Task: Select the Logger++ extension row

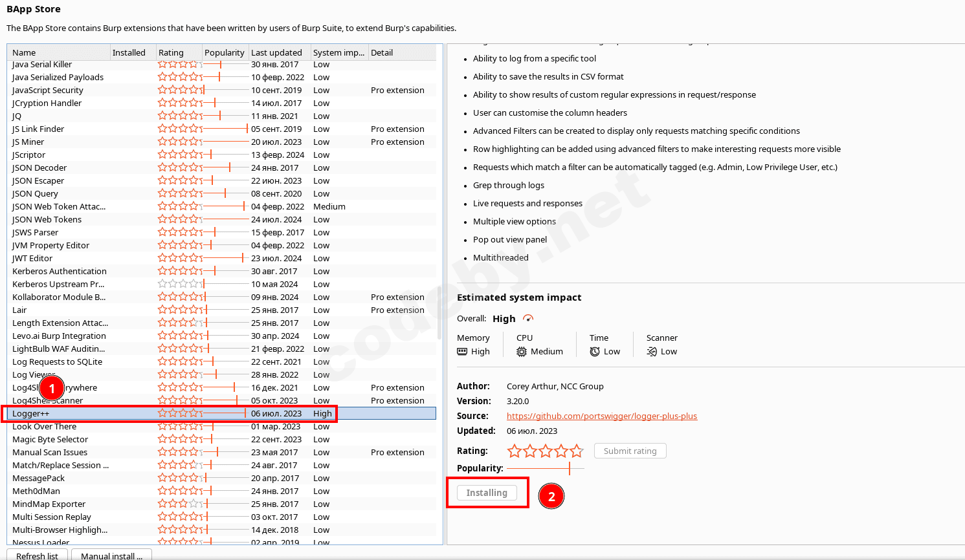Action: (221, 413)
